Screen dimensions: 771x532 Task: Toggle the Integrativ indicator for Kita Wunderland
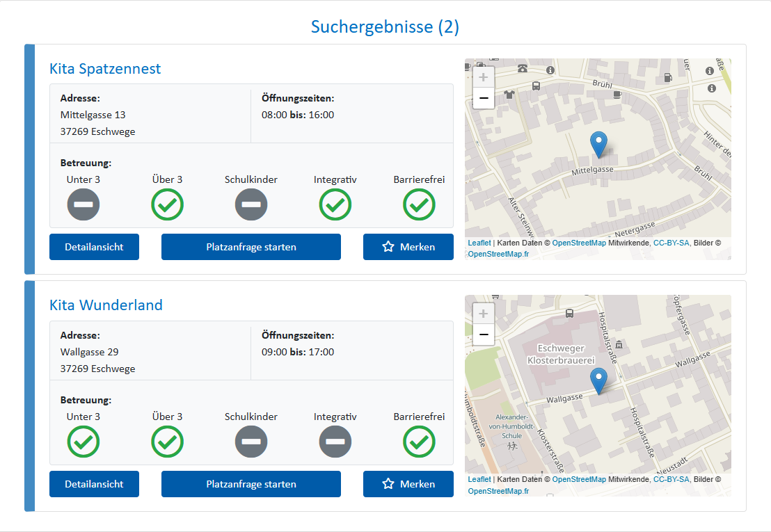[x=335, y=442]
